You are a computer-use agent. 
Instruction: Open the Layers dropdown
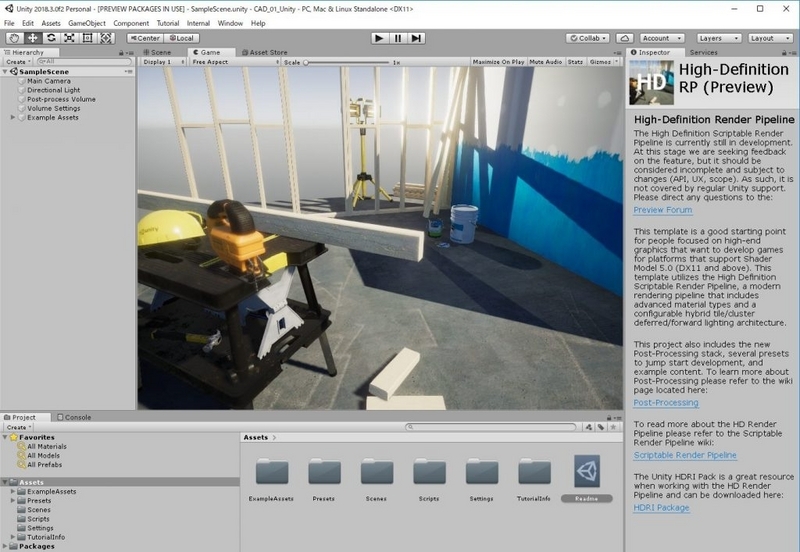(719, 38)
